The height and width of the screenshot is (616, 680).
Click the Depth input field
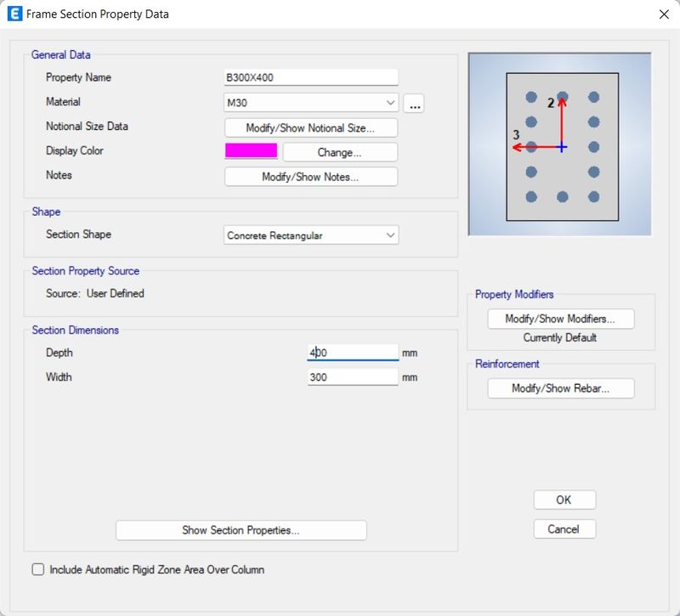click(353, 353)
